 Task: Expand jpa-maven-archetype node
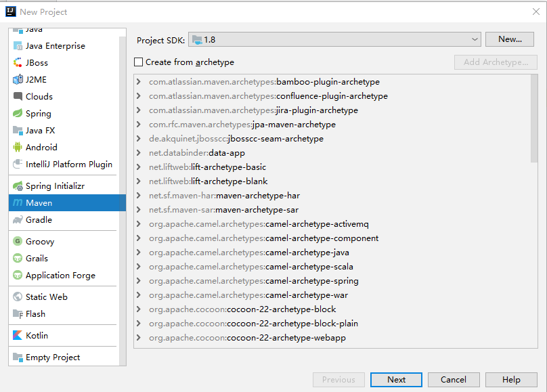pyautogui.click(x=139, y=124)
